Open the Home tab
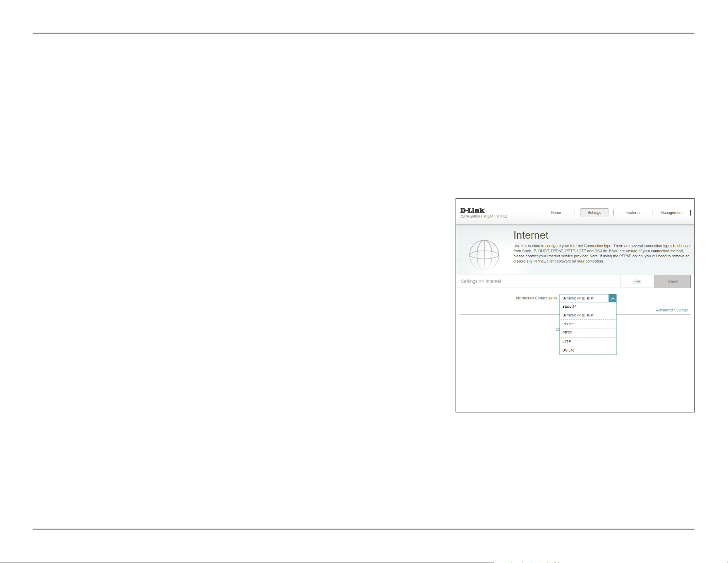 click(556, 213)
